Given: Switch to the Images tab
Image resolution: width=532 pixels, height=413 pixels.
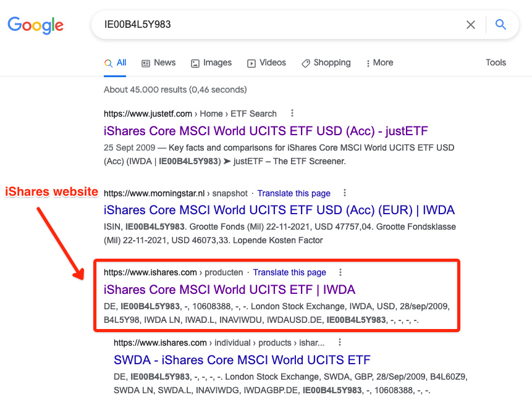Looking at the screenshot, I should (211, 63).
